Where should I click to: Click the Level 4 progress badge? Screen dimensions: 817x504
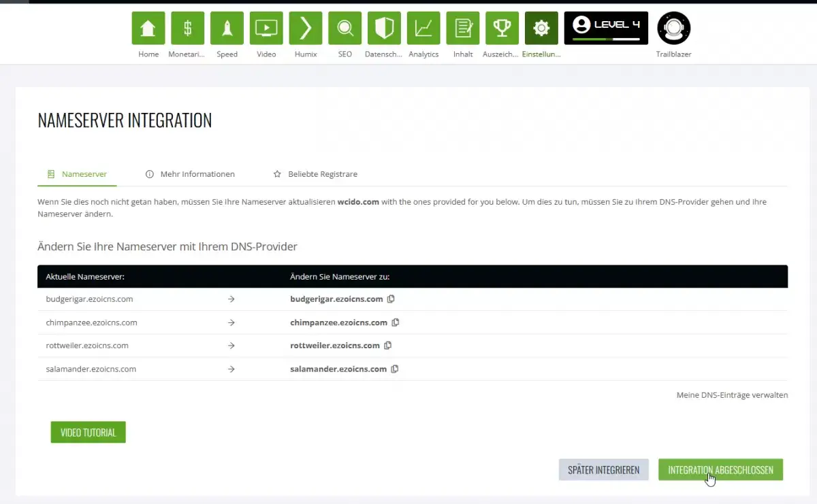point(606,29)
